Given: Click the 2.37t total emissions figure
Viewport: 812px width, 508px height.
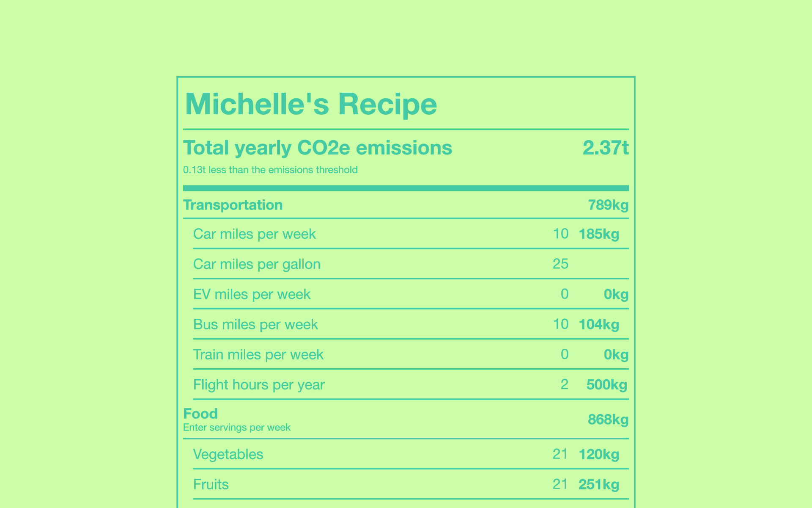Looking at the screenshot, I should click(x=606, y=148).
